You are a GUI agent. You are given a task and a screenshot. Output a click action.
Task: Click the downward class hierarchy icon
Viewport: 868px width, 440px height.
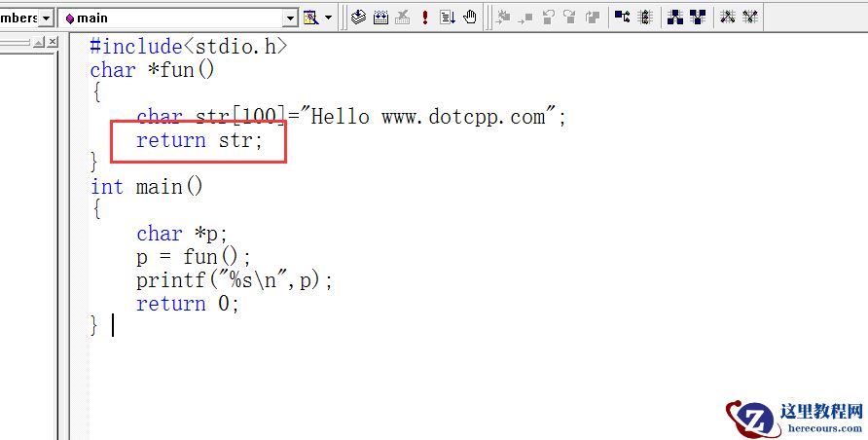point(698,18)
